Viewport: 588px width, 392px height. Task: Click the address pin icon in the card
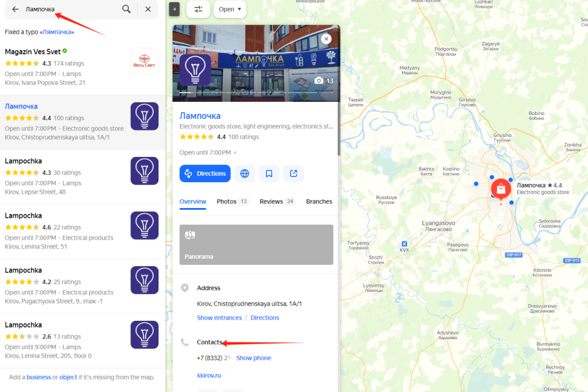coord(184,288)
